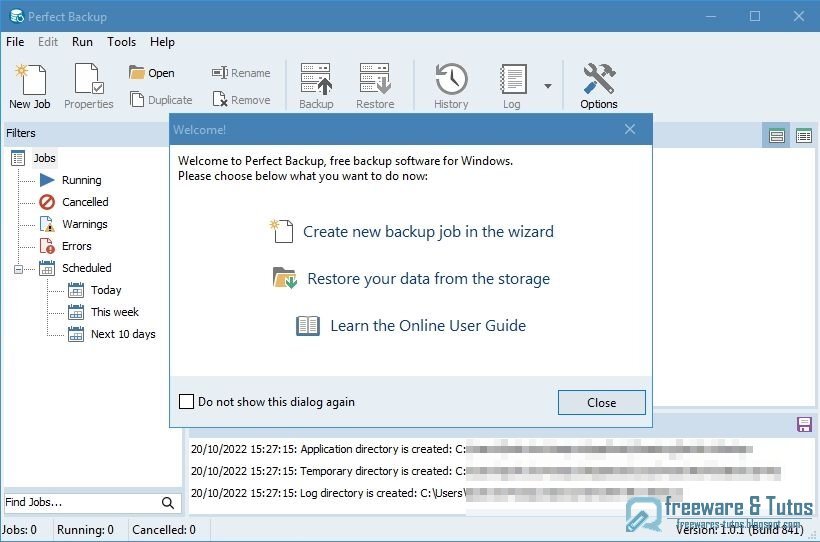Click the Open folder toolbar button
The height and width of the screenshot is (542, 820).
click(152, 73)
